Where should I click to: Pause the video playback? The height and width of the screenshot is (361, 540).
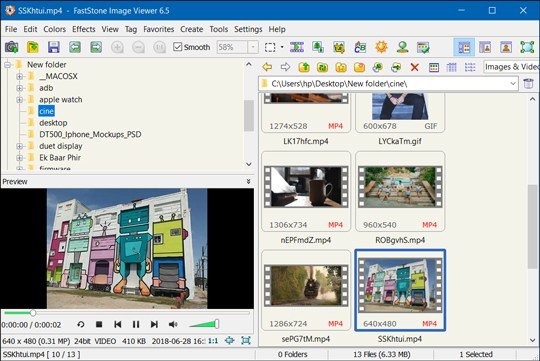click(x=136, y=324)
